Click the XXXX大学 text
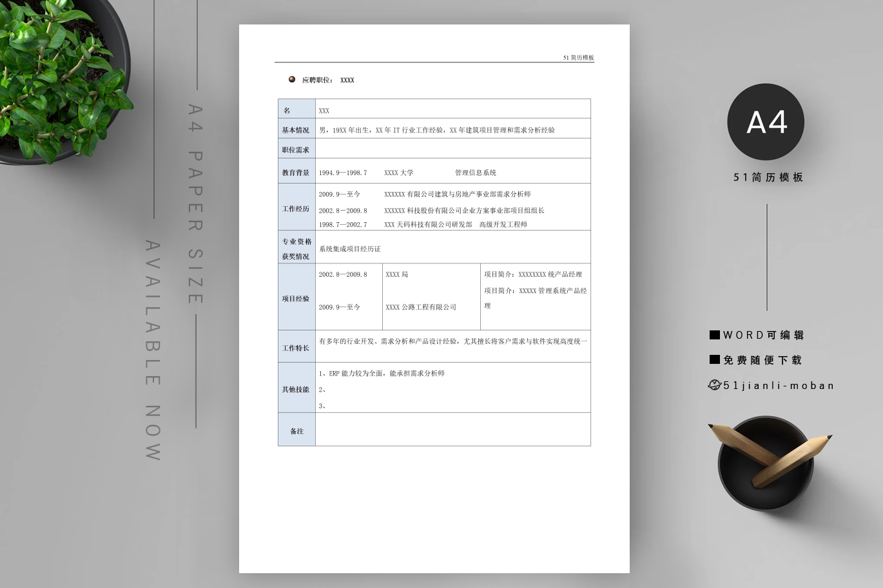Image resolution: width=883 pixels, height=588 pixels. [399, 173]
